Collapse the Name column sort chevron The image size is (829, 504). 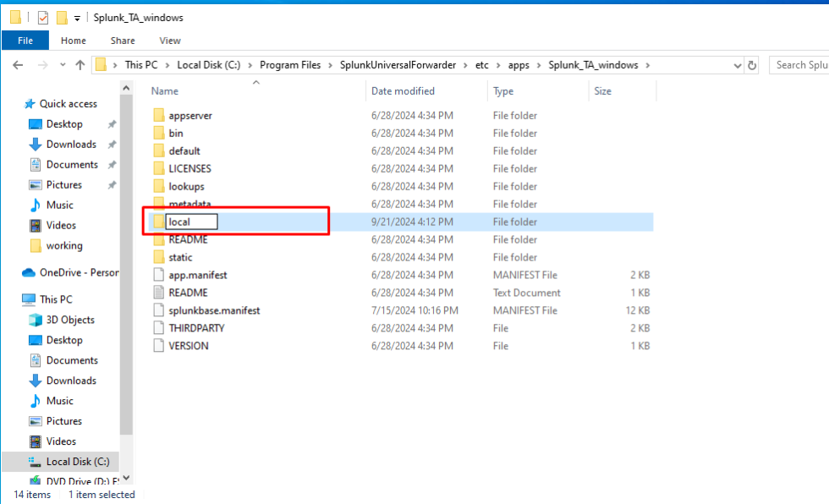tap(255, 84)
